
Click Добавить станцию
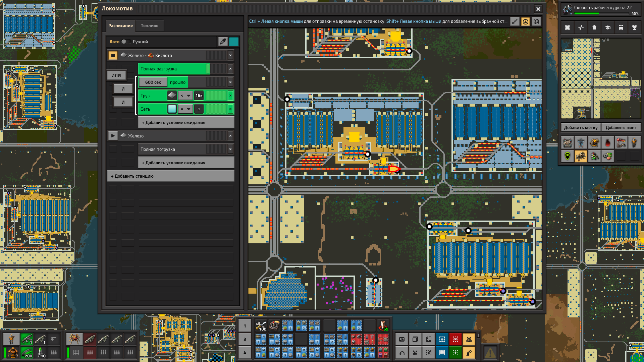[x=171, y=176]
